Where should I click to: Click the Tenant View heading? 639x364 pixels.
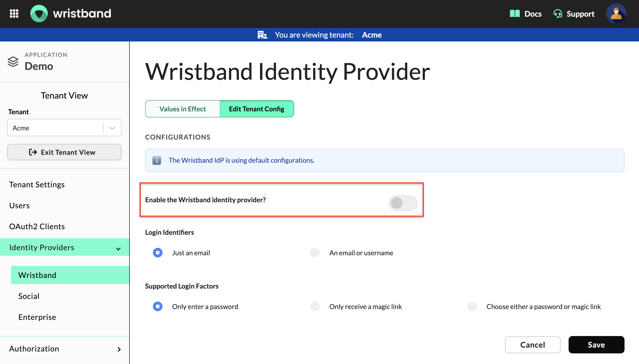64,95
